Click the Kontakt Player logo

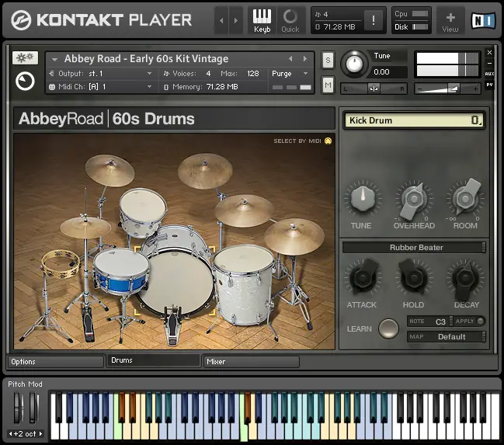(102, 20)
